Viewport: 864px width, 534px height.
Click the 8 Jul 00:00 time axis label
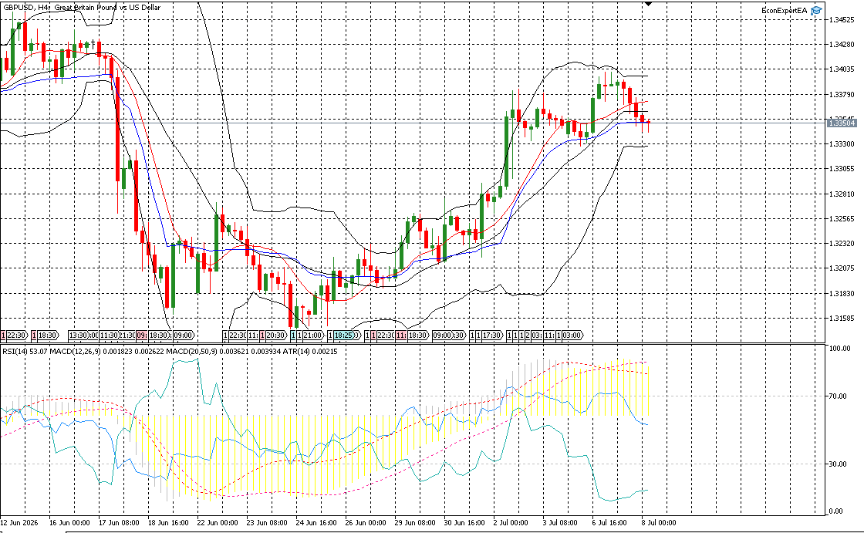coord(659,522)
